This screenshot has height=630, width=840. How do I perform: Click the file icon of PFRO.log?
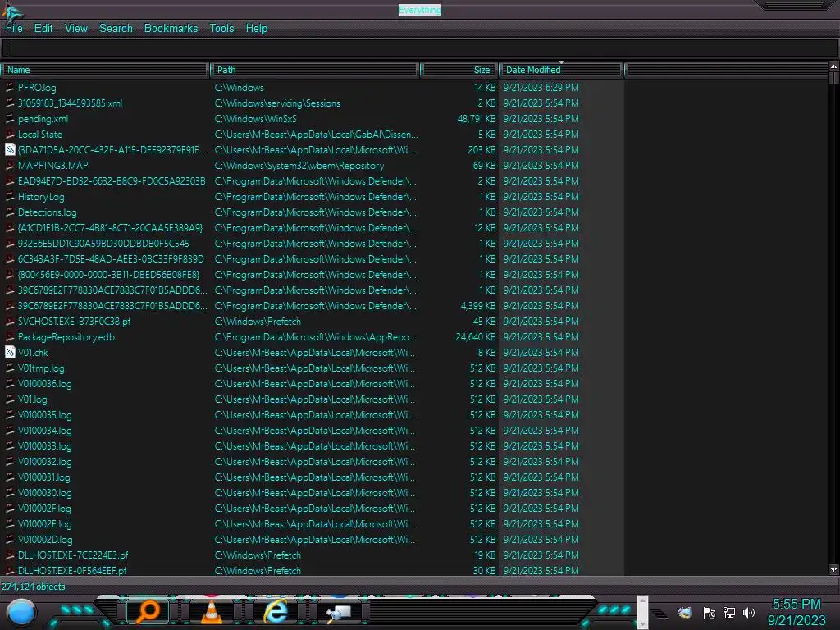point(10,87)
